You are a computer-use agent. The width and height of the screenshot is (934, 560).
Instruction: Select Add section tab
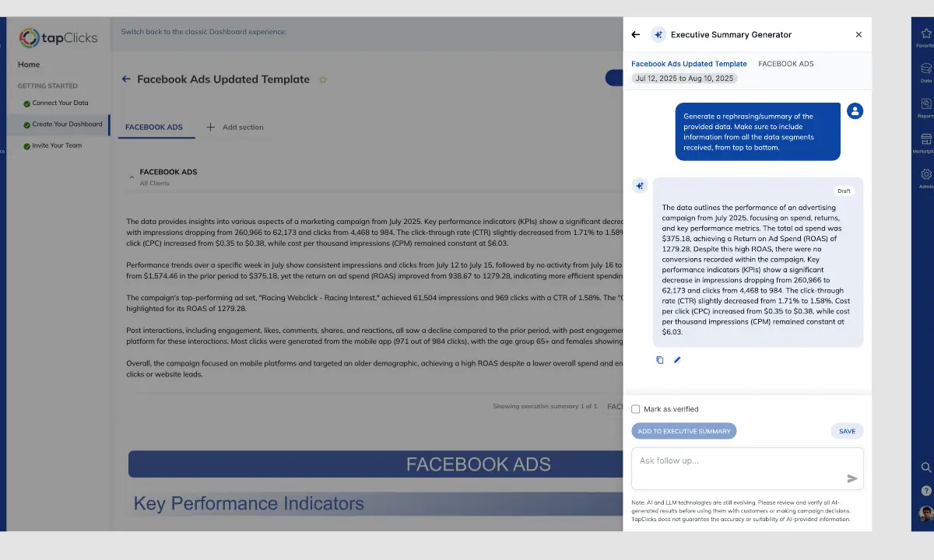click(234, 127)
